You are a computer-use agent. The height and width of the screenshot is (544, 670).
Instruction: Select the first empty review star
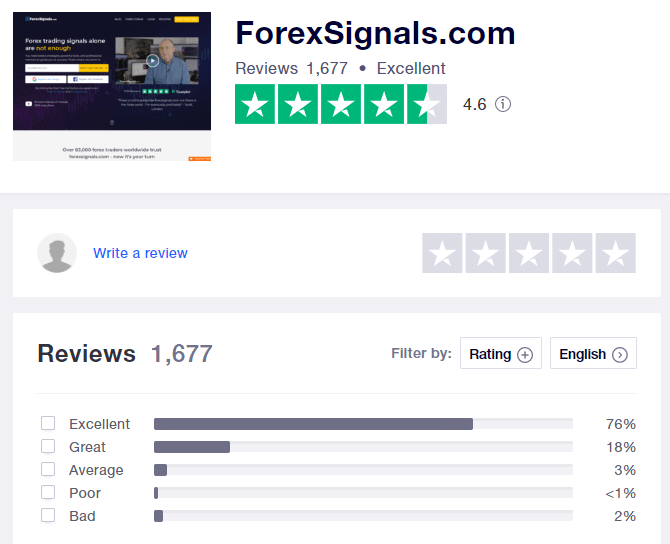pos(442,253)
